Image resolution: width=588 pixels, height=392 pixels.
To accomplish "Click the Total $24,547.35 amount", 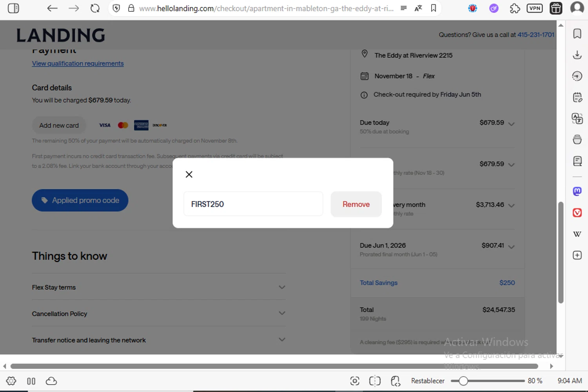I will pos(499,310).
